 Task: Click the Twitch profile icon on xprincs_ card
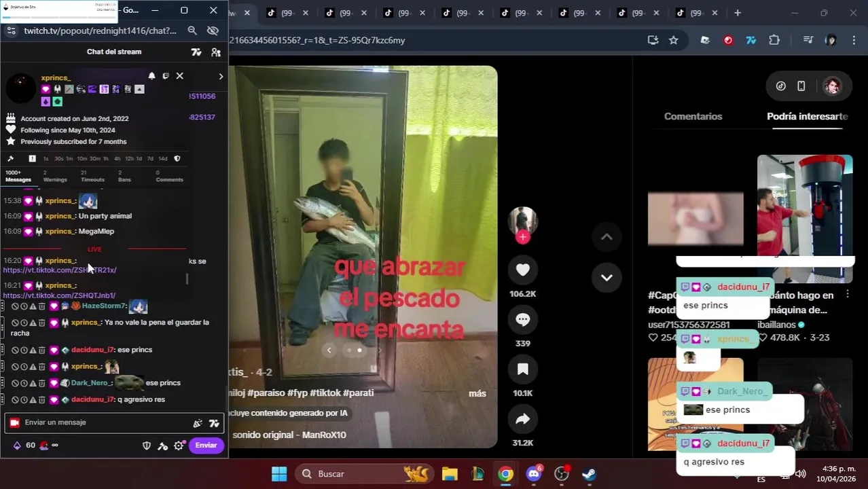click(x=166, y=76)
